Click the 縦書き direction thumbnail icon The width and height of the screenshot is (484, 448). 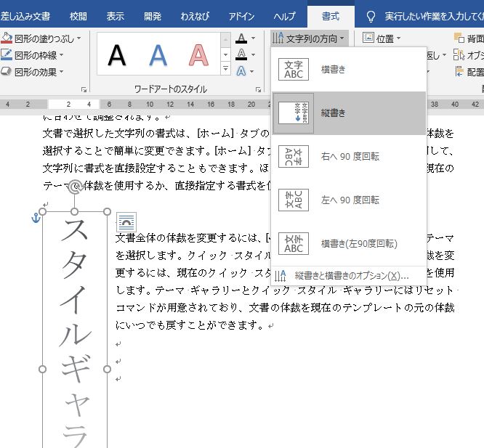(294, 113)
